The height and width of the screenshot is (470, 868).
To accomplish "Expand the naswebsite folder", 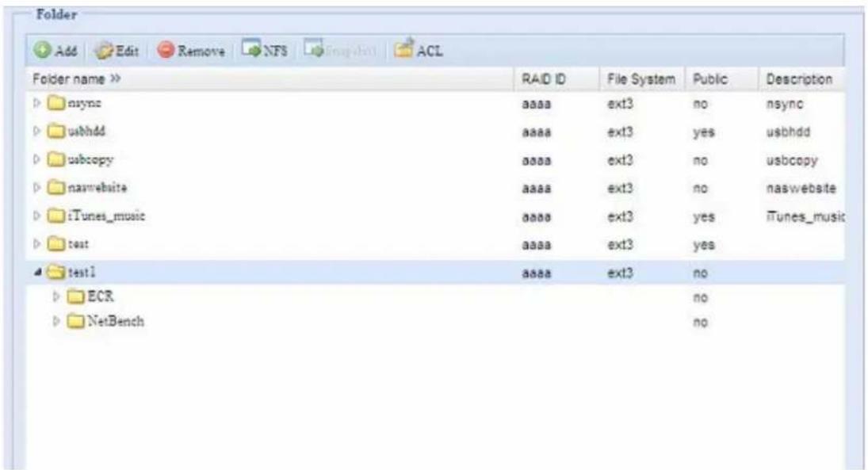I will [x=36, y=188].
